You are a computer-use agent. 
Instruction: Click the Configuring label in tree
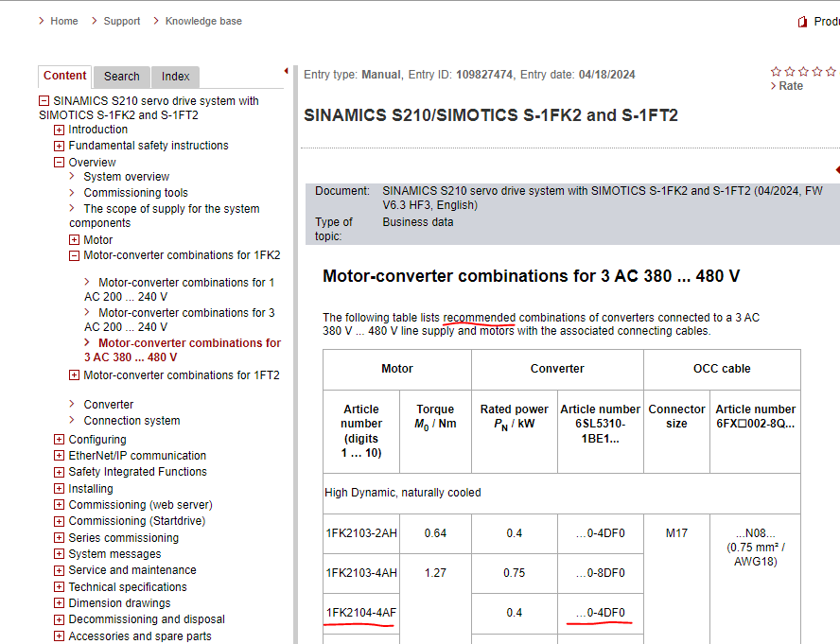(x=97, y=440)
